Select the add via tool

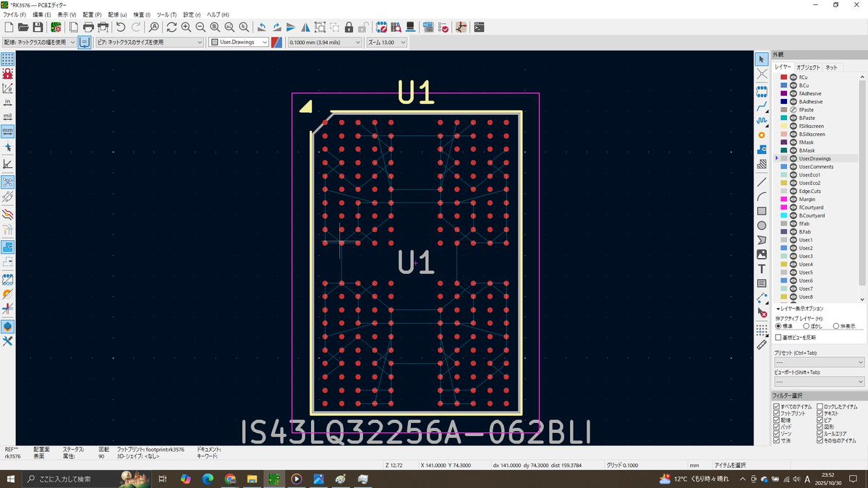[762, 134]
